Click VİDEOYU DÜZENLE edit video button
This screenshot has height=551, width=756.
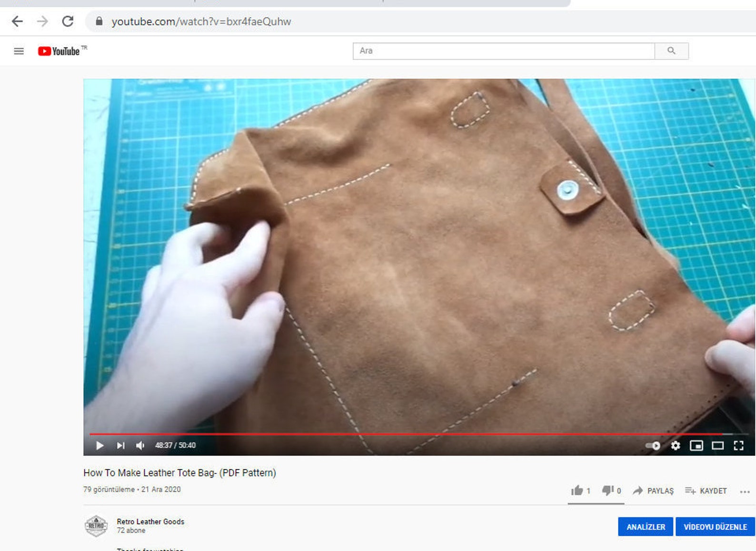[x=715, y=527]
